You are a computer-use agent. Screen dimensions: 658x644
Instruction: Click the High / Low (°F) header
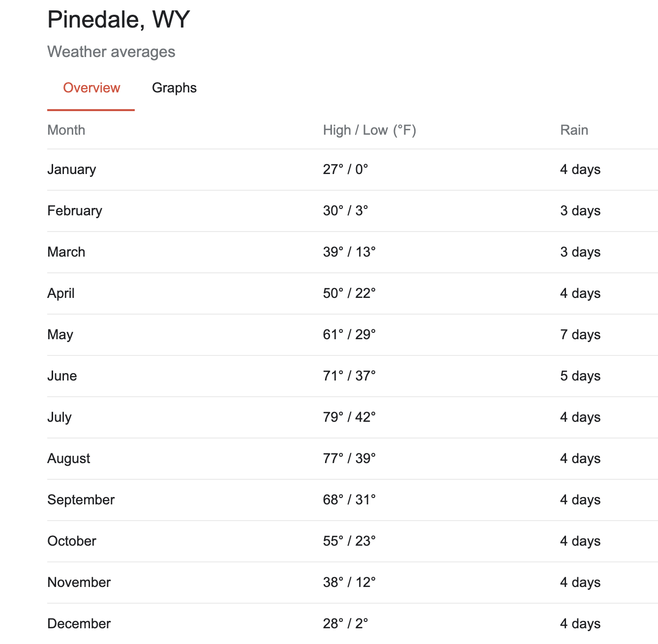click(369, 130)
